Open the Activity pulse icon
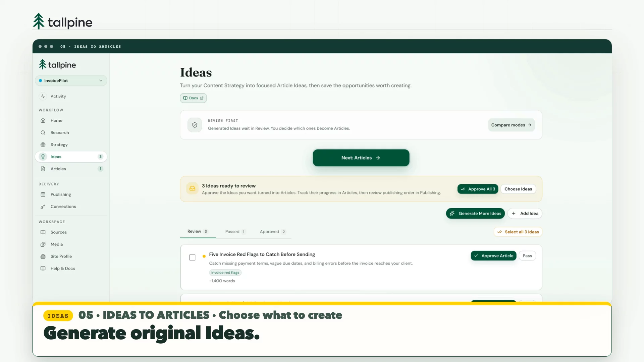 pyautogui.click(x=43, y=96)
